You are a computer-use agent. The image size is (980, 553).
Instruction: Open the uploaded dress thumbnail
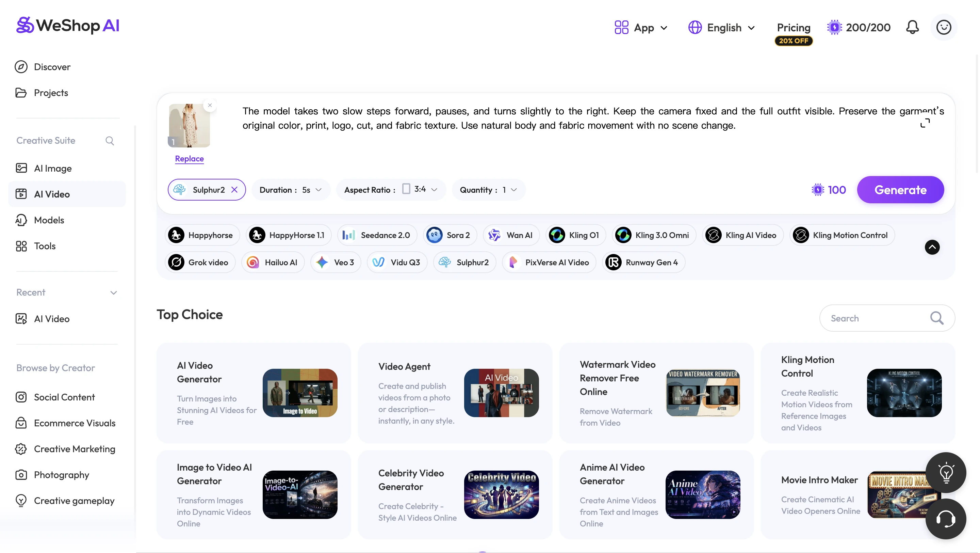pos(189,126)
